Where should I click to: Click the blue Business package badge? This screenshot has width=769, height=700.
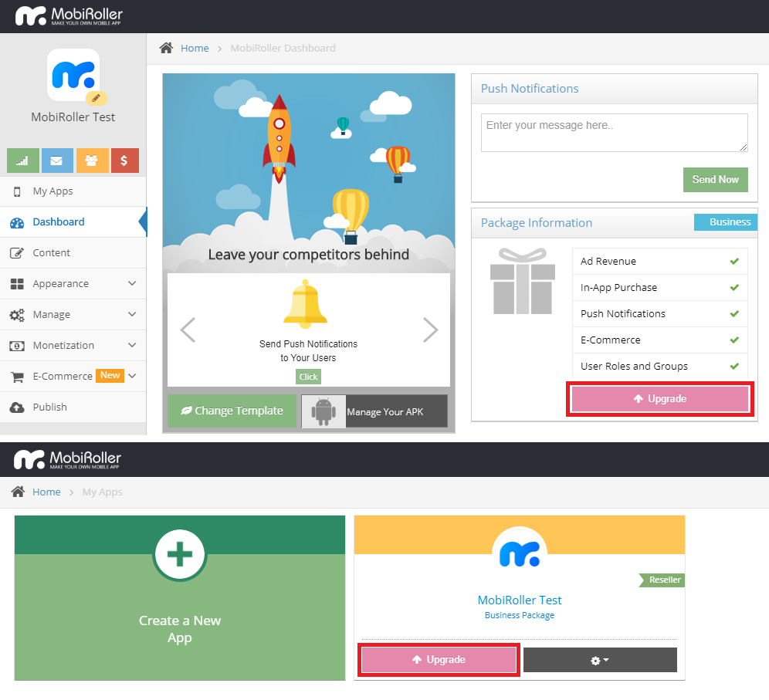coord(725,222)
